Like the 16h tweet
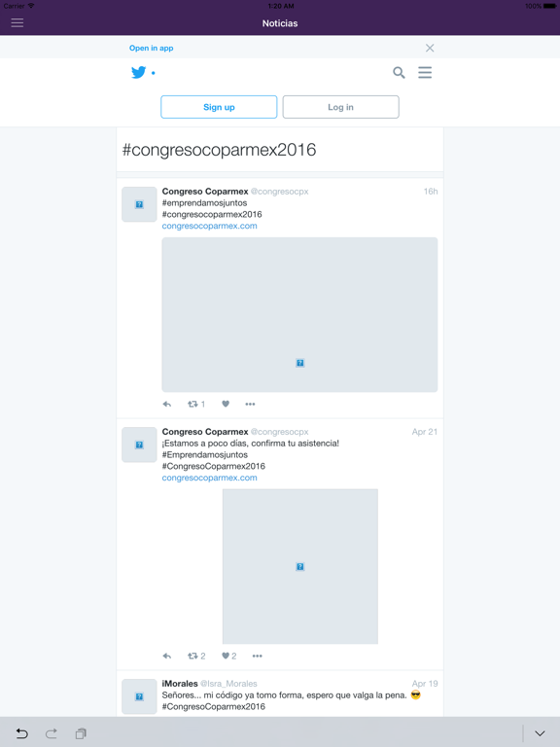Image resolution: width=560 pixels, height=747 pixels. click(x=226, y=404)
